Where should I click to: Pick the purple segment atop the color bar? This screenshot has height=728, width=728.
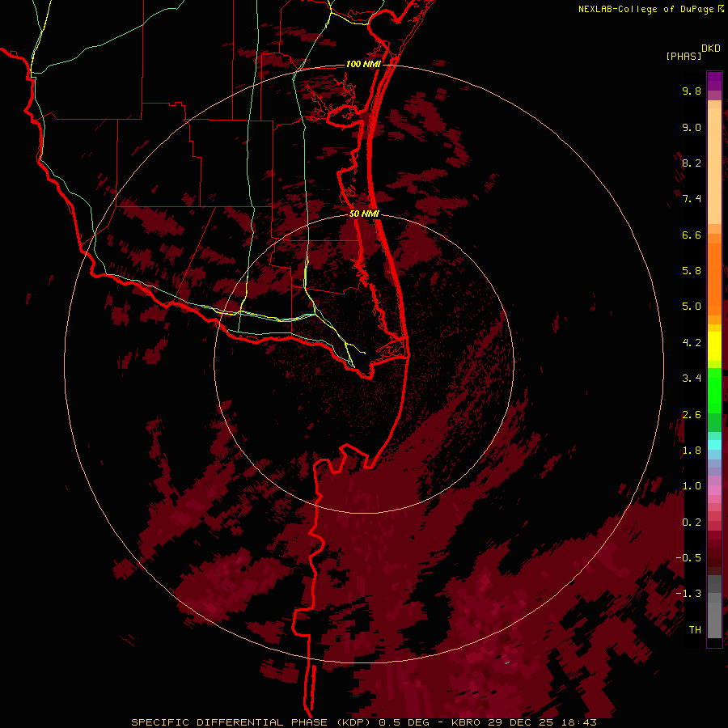(x=714, y=81)
